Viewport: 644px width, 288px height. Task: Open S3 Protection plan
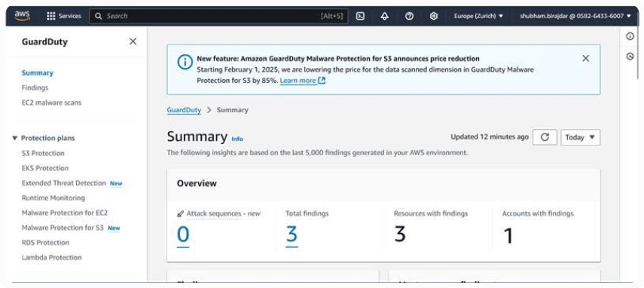[x=43, y=153]
